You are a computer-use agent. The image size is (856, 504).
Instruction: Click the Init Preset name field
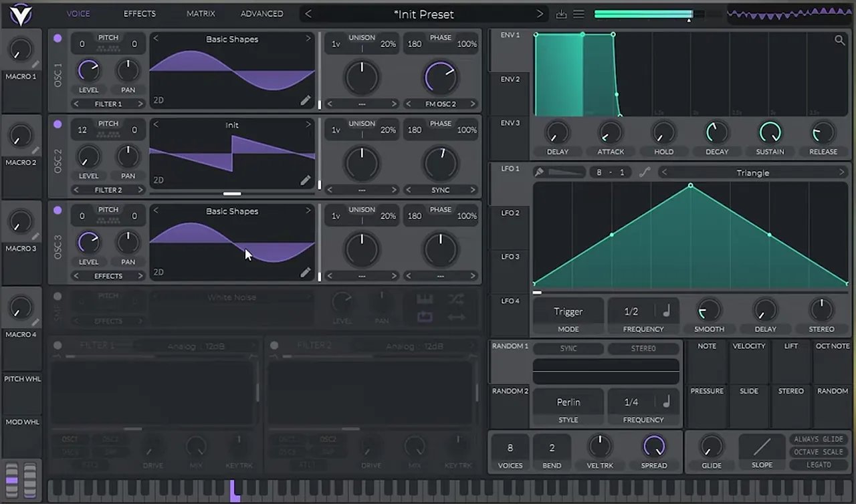pos(424,14)
